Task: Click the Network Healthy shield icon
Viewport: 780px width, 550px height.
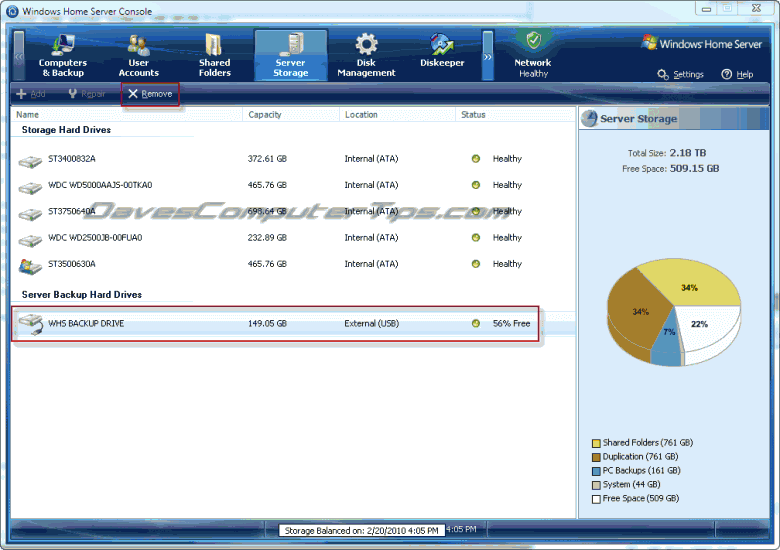Action: [x=533, y=41]
